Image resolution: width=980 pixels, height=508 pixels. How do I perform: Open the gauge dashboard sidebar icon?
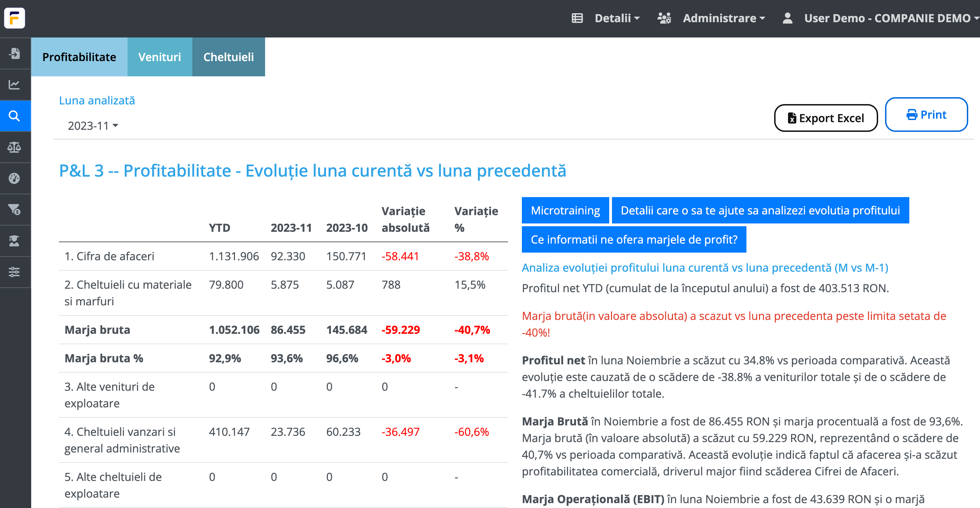pyautogui.click(x=15, y=178)
